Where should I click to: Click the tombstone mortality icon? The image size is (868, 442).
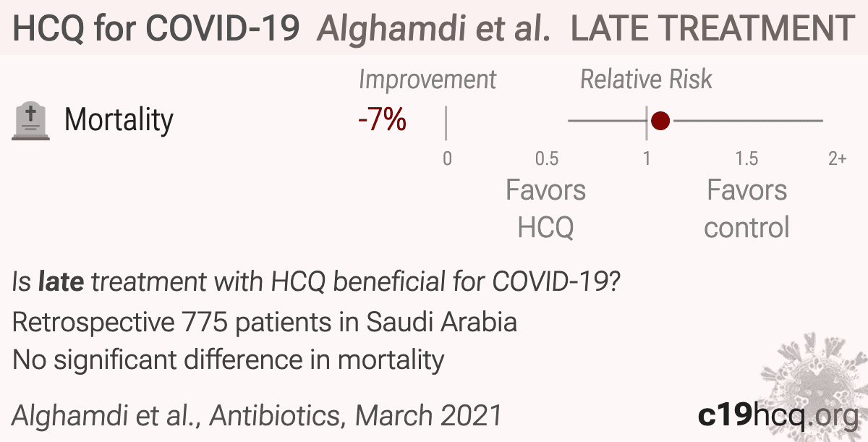[x=31, y=120]
